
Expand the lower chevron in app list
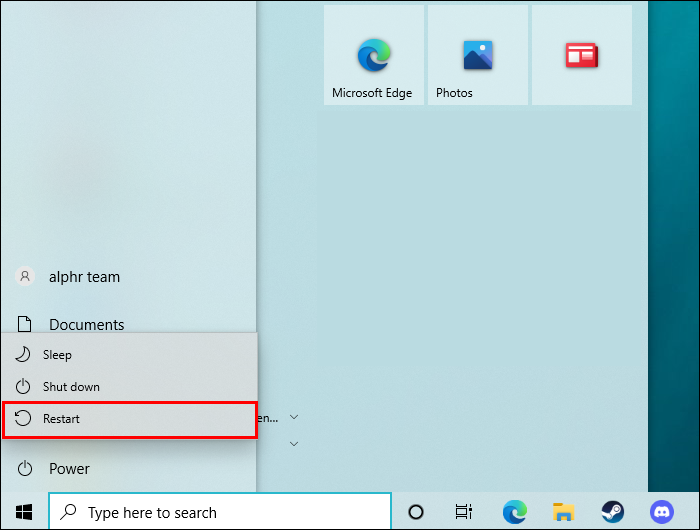click(294, 444)
